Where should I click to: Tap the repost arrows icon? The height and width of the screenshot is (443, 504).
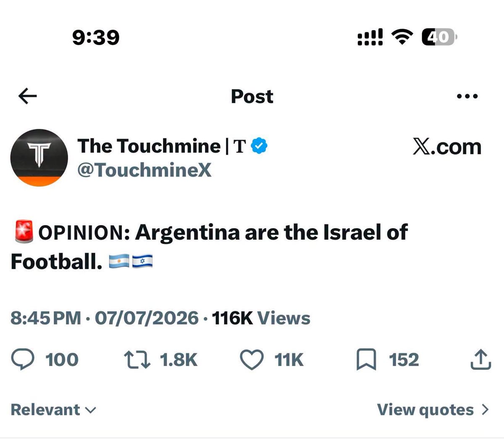[137, 360]
